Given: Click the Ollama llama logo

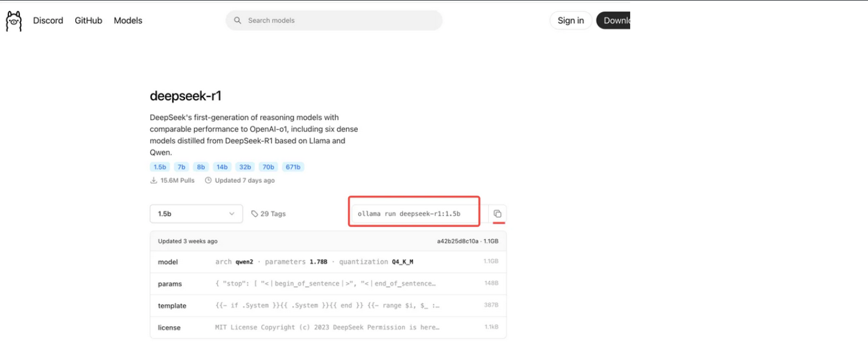Looking at the screenshot, I should 13,21.
